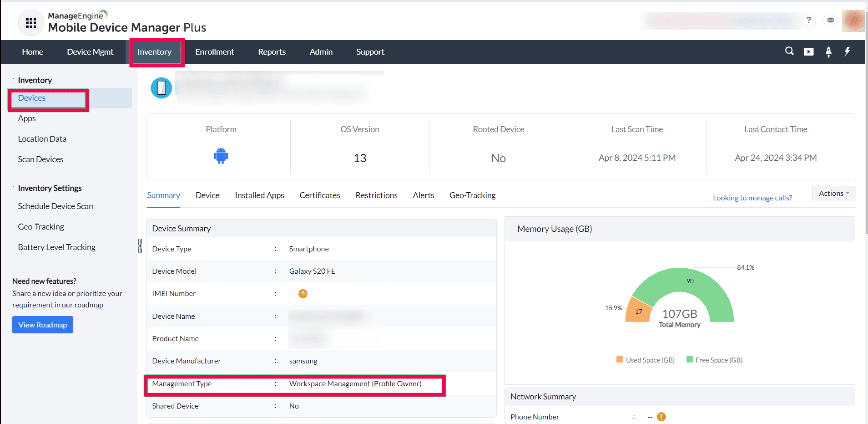The image size is (868, 424).
Task: Switch to the Summary tab
Action: click(163, 195)
